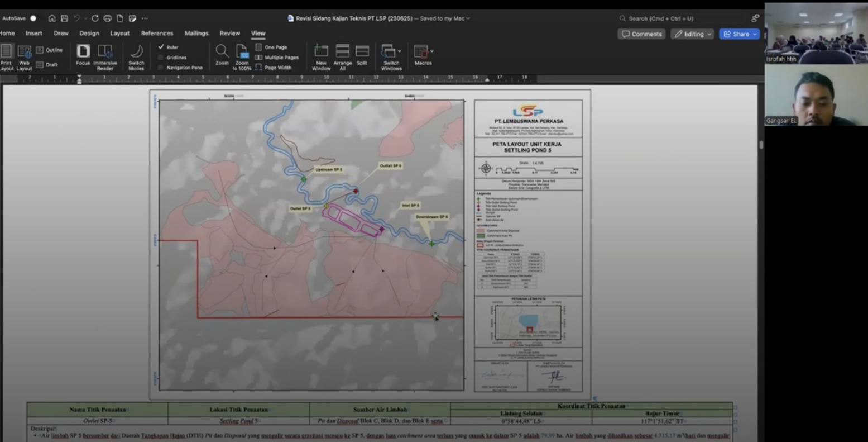The height and width of the screenshot is (442, 868).
Task: Click Arrange All windows
Action: [x=342, y=54]
